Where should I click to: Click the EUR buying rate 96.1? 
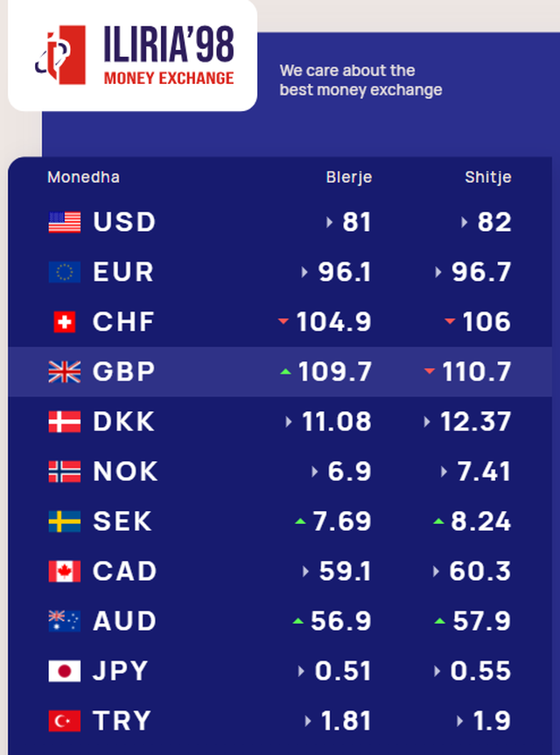click(x=345, y=272)
